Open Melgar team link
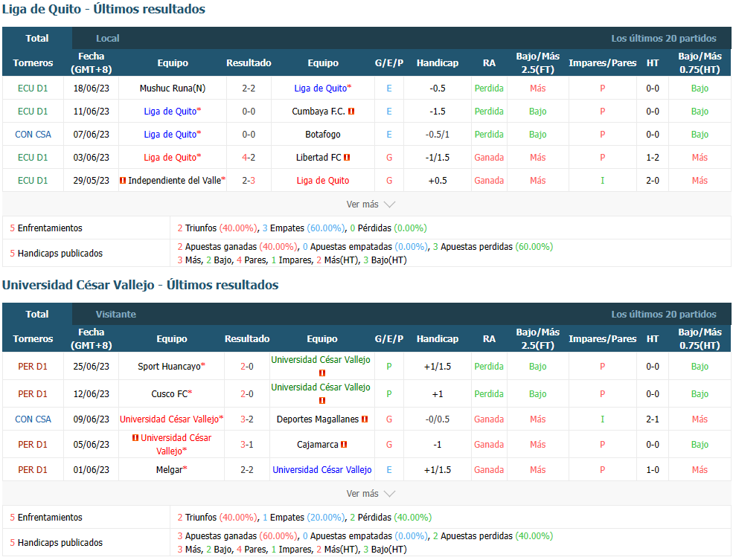This screenshot has width=736, height=560. tap(171, 470)
